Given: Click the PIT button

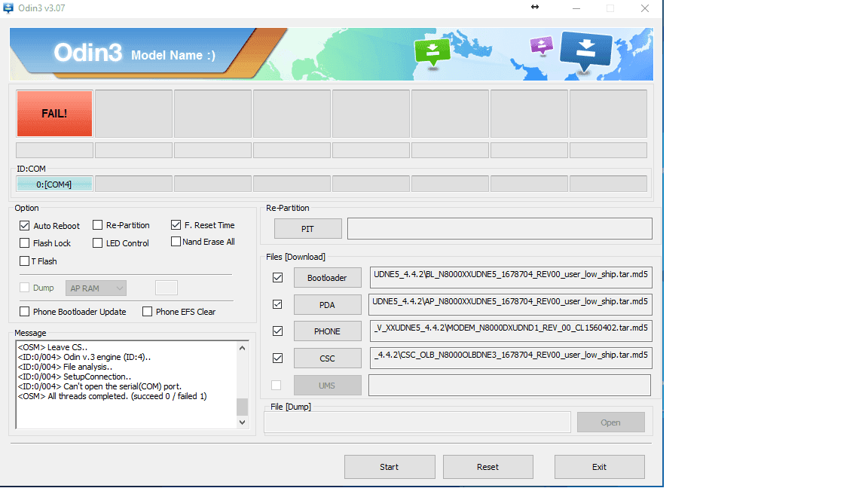Looking at the screenshot, I should (x=307, y=228).
